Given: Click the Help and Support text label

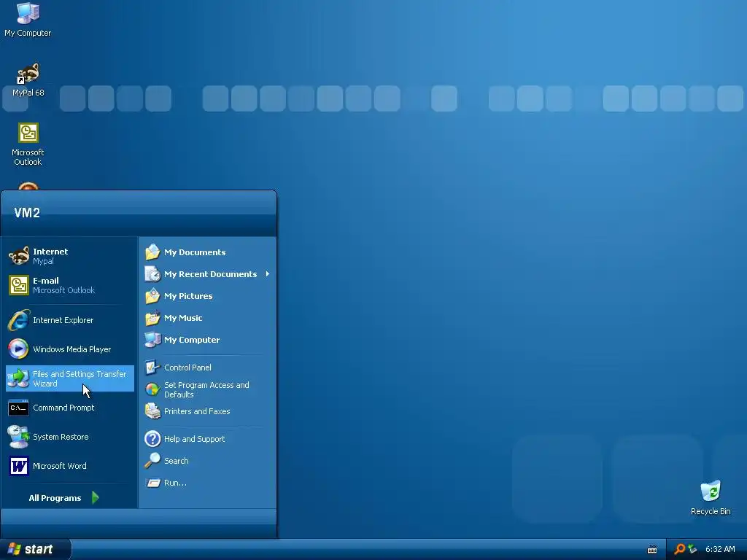Looking at the screenshot, I should [194, 438].
